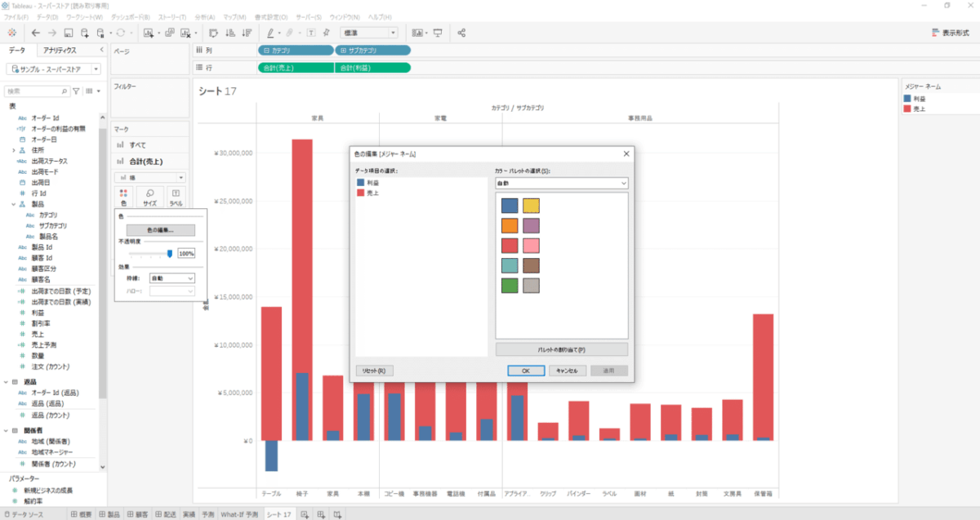Click the share icon in toolbar

click(461, 33)
